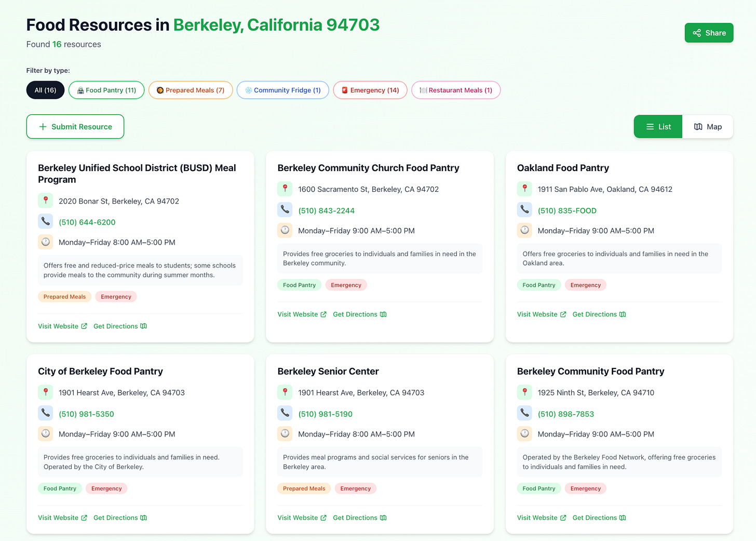The image size is (756, 541).
Task: Click Prepared Meals tag on Berkeley Senior Center
Action: [x=304, y=489]
